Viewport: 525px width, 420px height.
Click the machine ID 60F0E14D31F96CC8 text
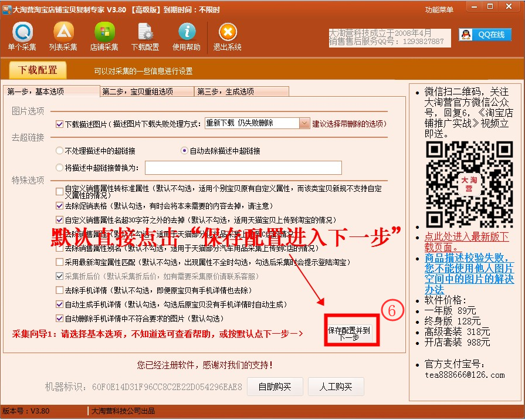coord(167,387)
